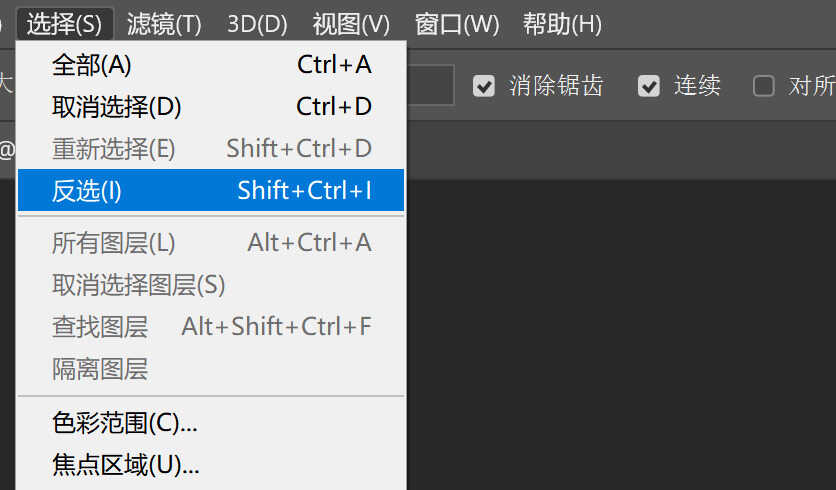836x490 pixels.
Task: Click 重新选择(E) reselect entry
Action: pos(211,149)
